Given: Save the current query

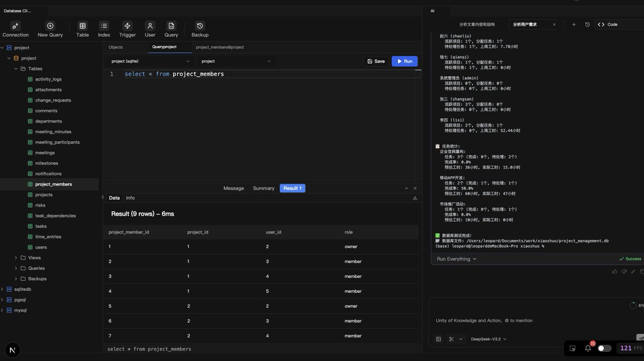Looking at the screenshot, I should click(376, 61).
